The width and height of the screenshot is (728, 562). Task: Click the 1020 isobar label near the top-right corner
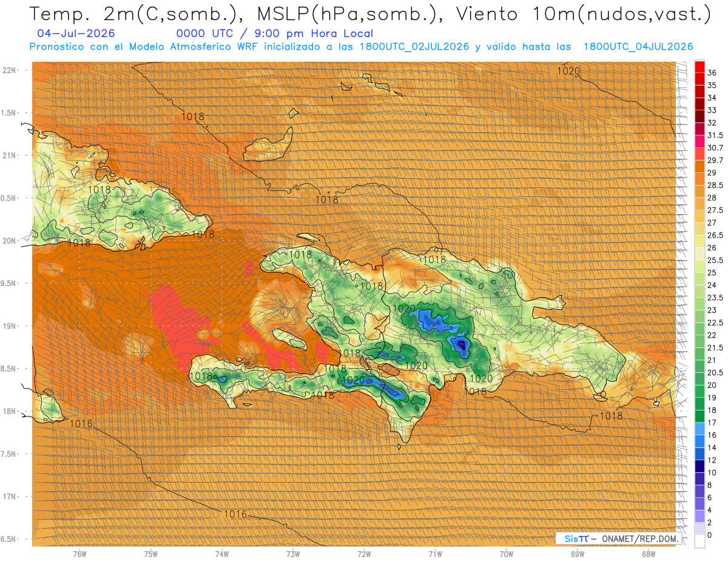point(568,71)
